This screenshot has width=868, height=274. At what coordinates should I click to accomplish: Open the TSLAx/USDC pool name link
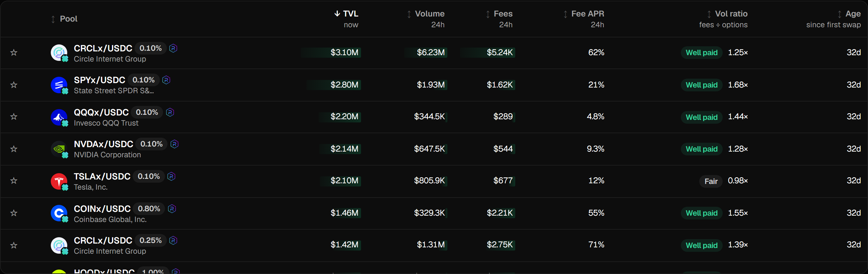102,177
